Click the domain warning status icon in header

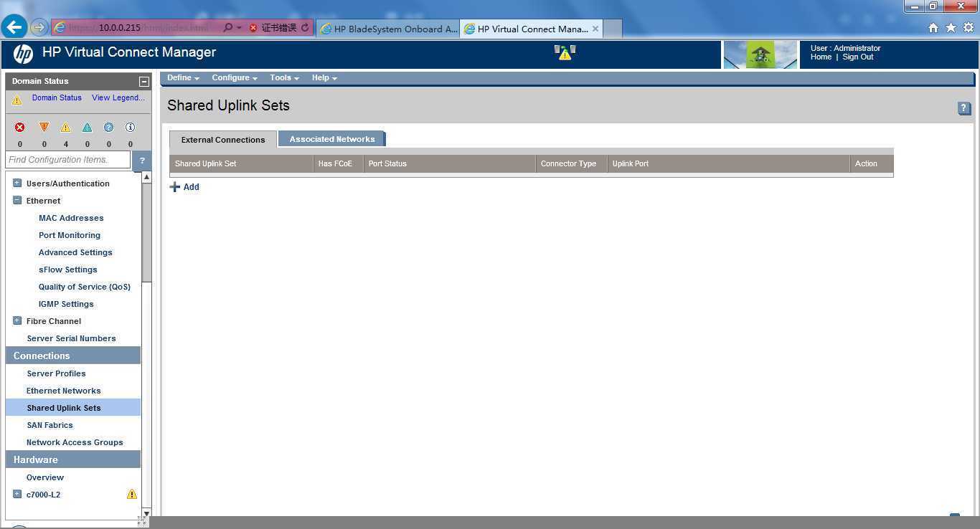pyautogui.click(x=565, y=52)
